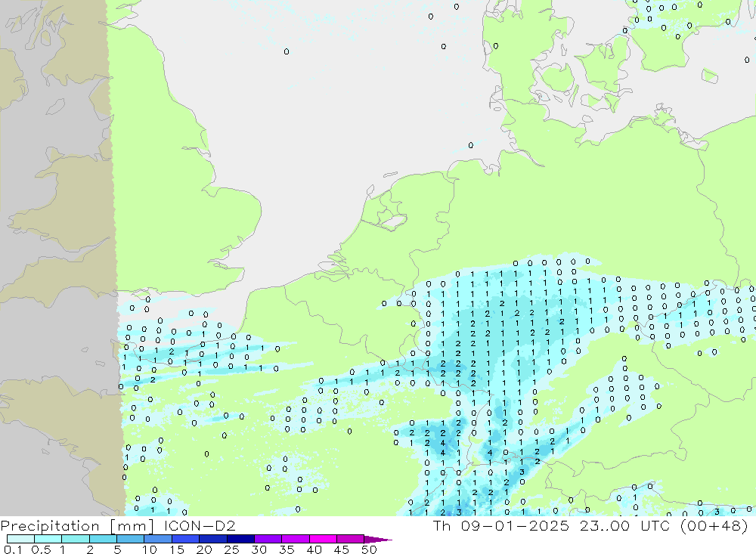Click the 'Precipitation [mm]' title text
This screenshot has height=554, width=756.
[x=77, y=526]
